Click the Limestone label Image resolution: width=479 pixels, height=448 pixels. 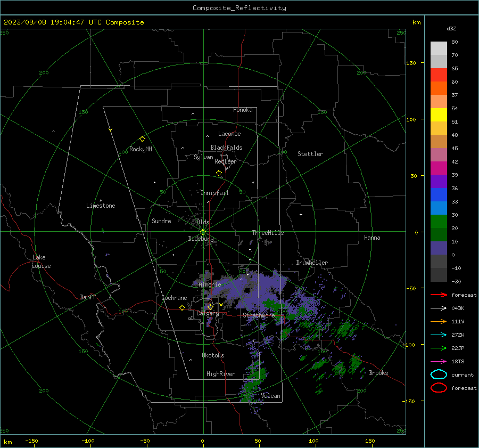(x=101, y=206)
